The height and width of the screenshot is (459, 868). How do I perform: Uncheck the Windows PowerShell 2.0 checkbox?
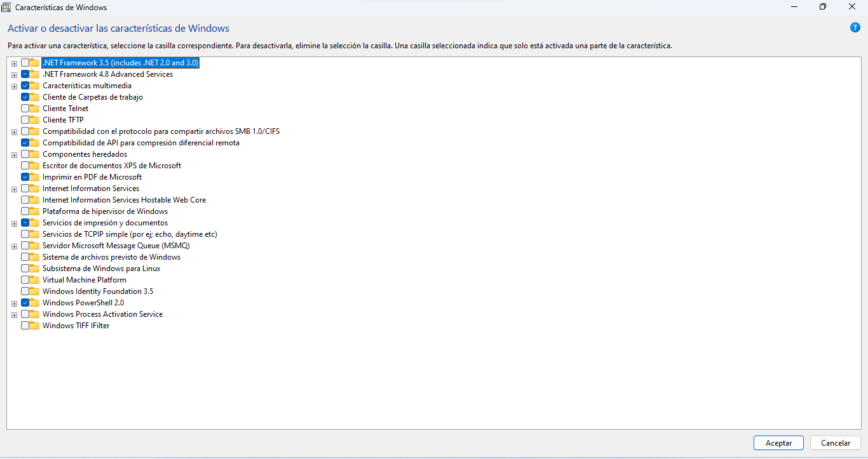(x=25, y=303)
